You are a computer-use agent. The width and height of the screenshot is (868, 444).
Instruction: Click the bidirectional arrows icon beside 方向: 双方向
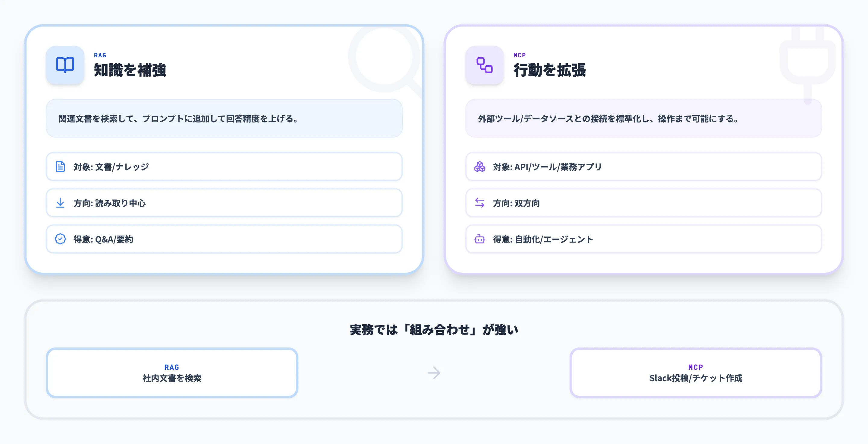click(480, 203)
